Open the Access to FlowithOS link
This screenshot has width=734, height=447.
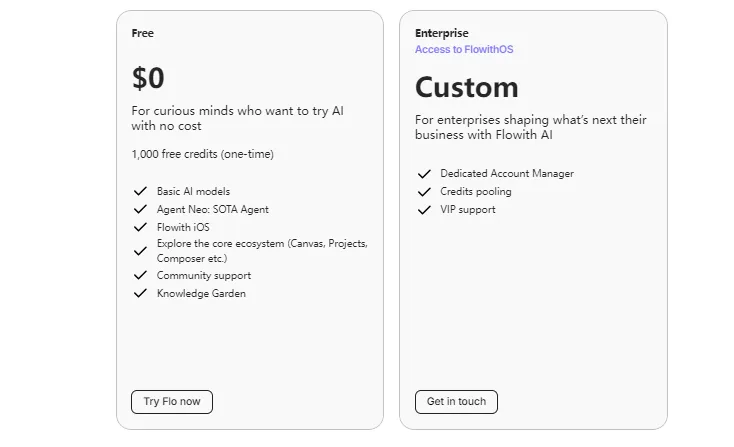463,49
